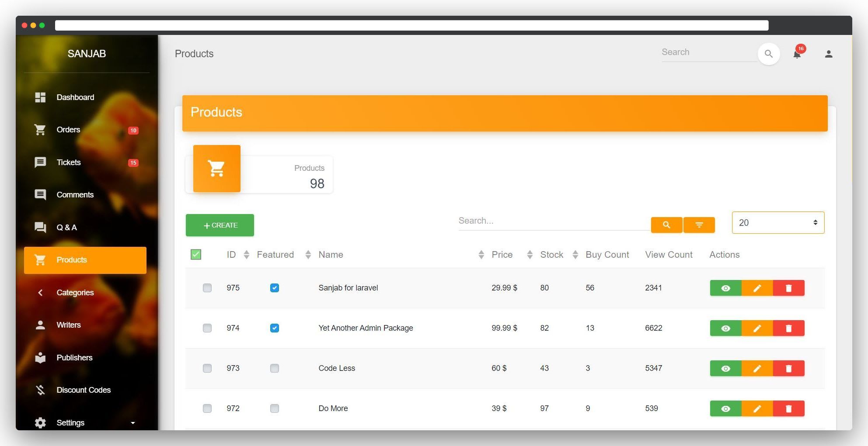Open the user account icon
The image size is (868, 446).
(828, 54)
